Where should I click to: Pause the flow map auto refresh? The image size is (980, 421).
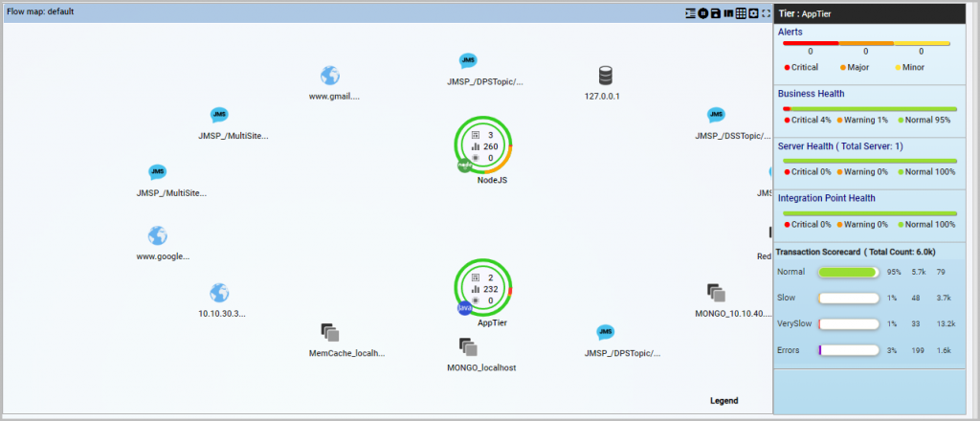[703, 13]
